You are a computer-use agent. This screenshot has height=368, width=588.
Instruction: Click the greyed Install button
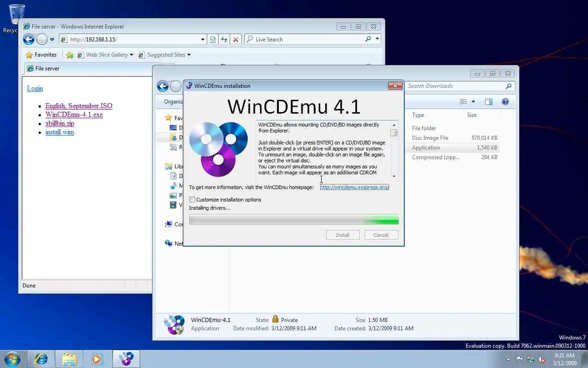(342, 235)
